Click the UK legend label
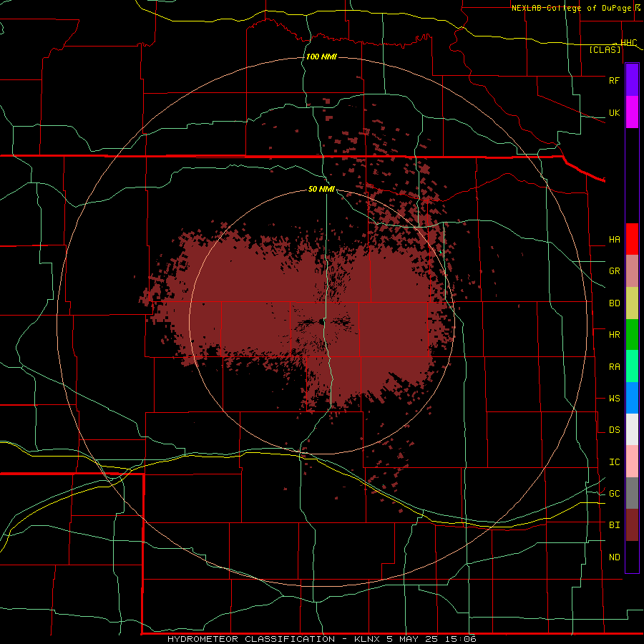 pos(614,112)
